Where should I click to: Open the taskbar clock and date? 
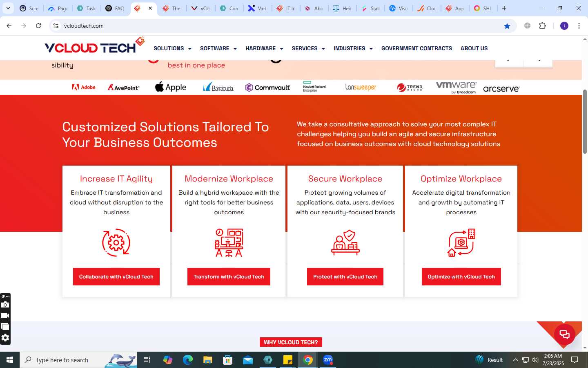(553, 360)
